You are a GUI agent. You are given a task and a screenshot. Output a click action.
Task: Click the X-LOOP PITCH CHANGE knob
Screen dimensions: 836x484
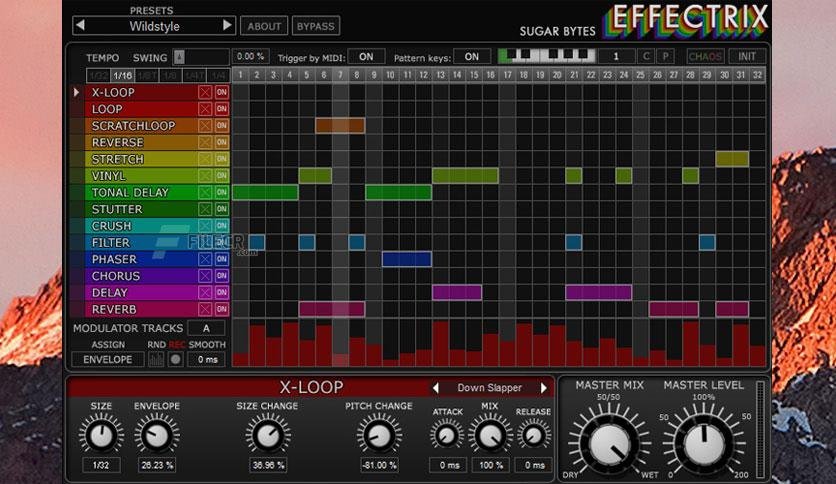point(379,435)
